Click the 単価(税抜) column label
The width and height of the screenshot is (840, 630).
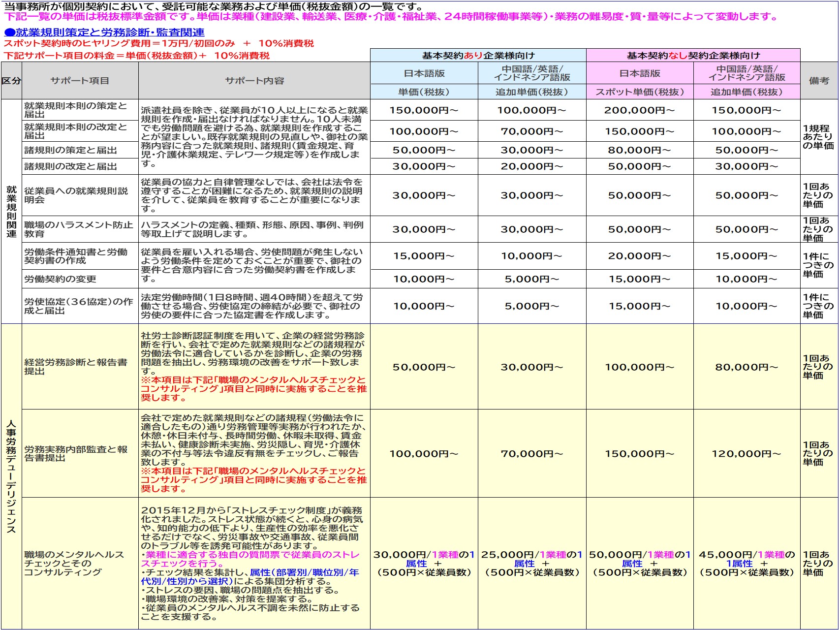[x=423, y=92]
